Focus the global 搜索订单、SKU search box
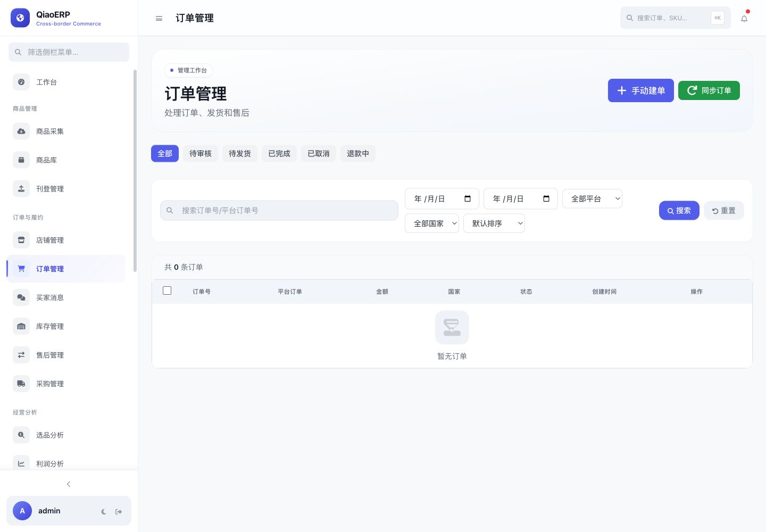 tap(676, 18)
